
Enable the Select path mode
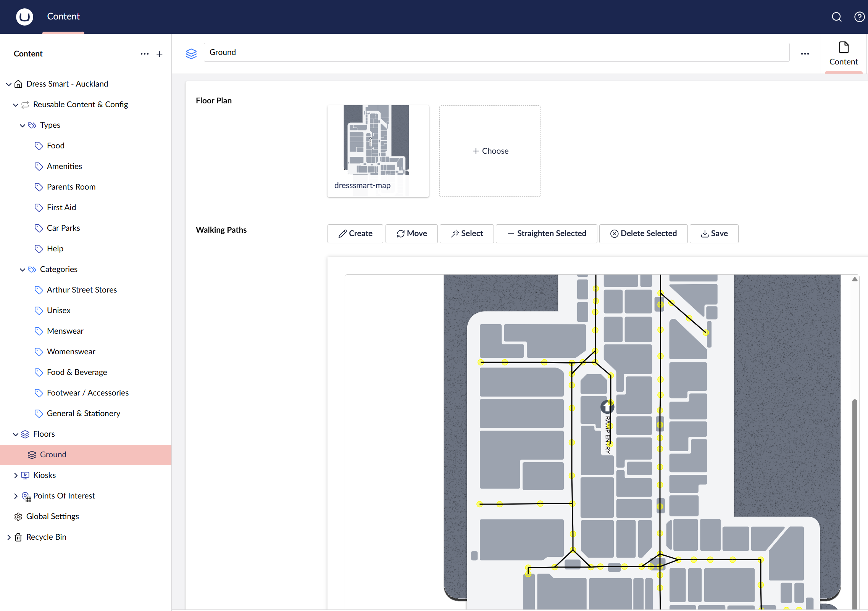(466, 233)
